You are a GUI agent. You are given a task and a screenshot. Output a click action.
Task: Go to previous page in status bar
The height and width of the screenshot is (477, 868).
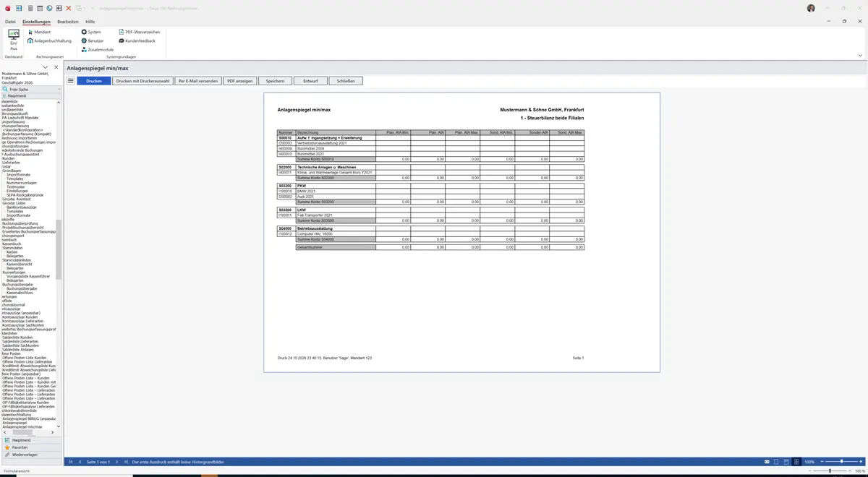[x=79, y=461]
